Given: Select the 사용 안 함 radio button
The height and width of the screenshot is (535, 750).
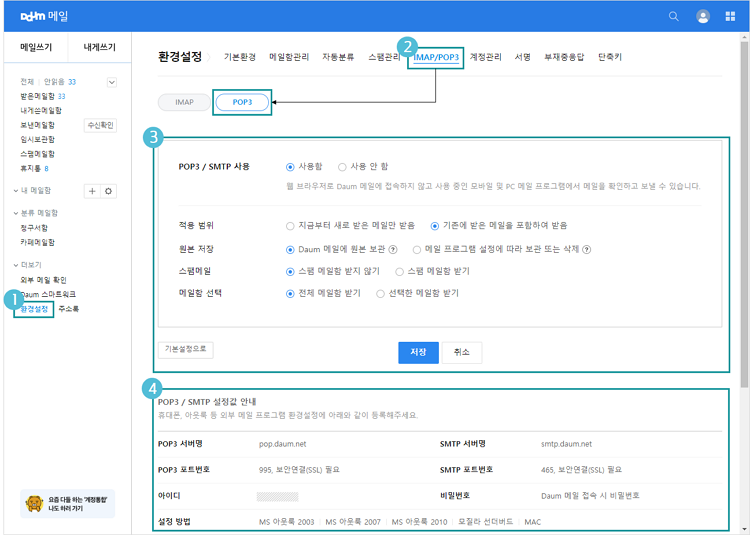Looking at the screenshot, I should point(342,167).
